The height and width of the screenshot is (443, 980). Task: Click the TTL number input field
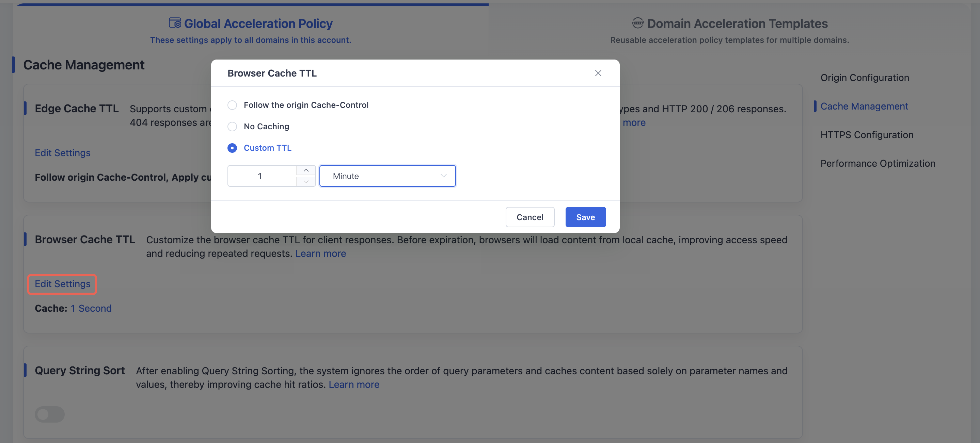tap(262, 176)
